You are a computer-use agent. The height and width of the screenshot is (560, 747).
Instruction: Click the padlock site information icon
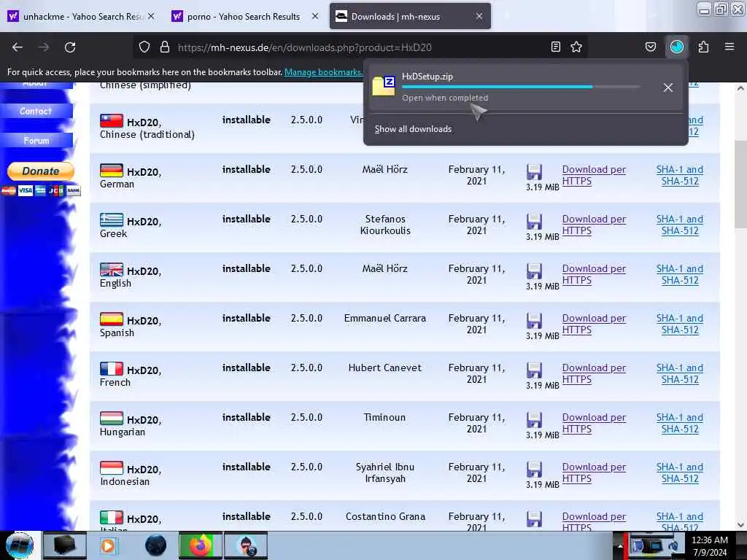[x=165, y=47]
